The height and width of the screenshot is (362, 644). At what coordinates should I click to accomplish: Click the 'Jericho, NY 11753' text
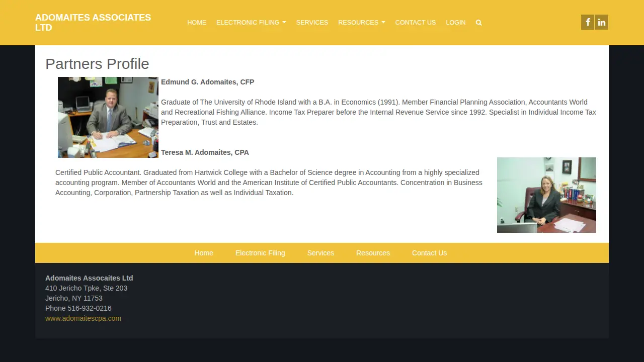coord(74,298)
